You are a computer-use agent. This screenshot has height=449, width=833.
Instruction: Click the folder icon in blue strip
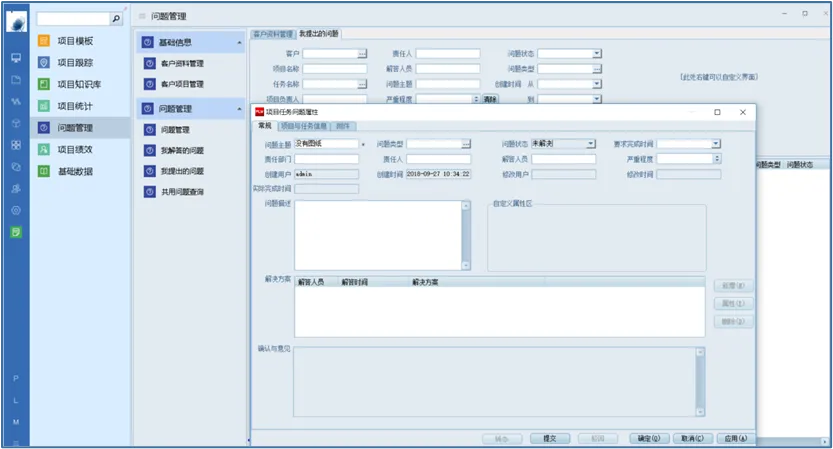tap(16, 80)
